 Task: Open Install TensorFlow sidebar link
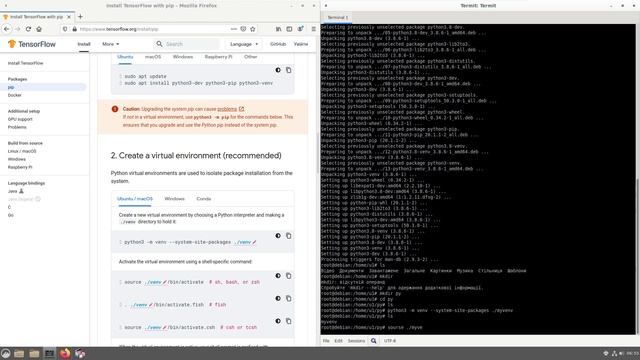(25, 63)
